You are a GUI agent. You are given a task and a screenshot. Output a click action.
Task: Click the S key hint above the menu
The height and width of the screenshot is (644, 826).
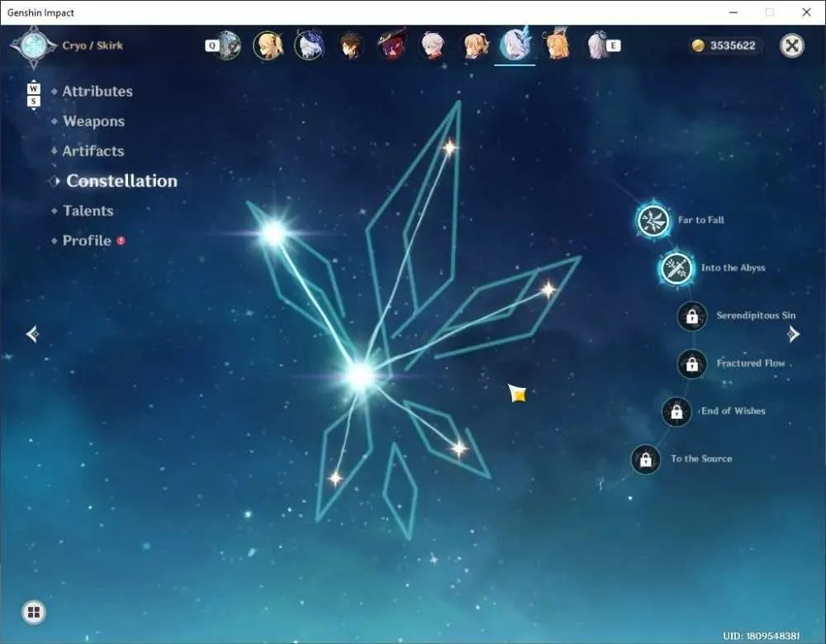tap(34, 101)
